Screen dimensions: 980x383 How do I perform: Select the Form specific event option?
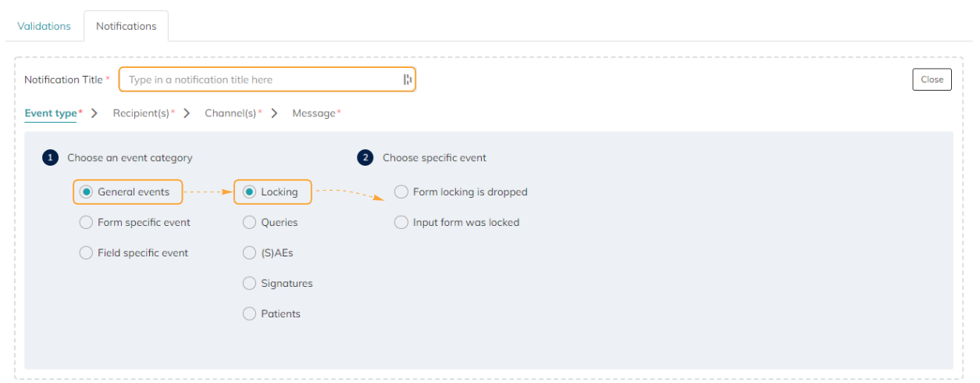(87, 222)
